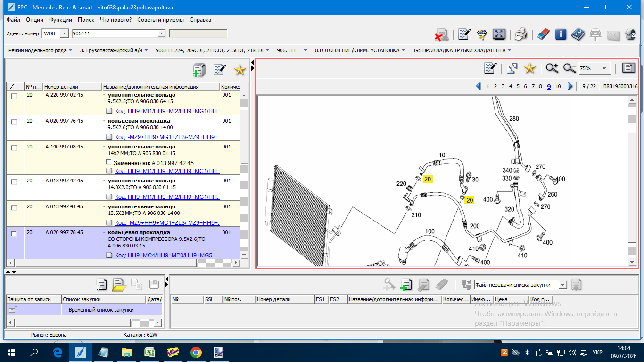Open the 75% zoom level dropdown

pyautogui.click(x=604, y=69)
